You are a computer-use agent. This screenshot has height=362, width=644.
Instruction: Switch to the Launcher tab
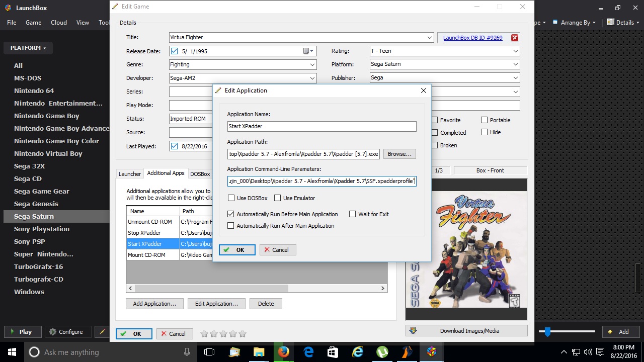(130, 174)
